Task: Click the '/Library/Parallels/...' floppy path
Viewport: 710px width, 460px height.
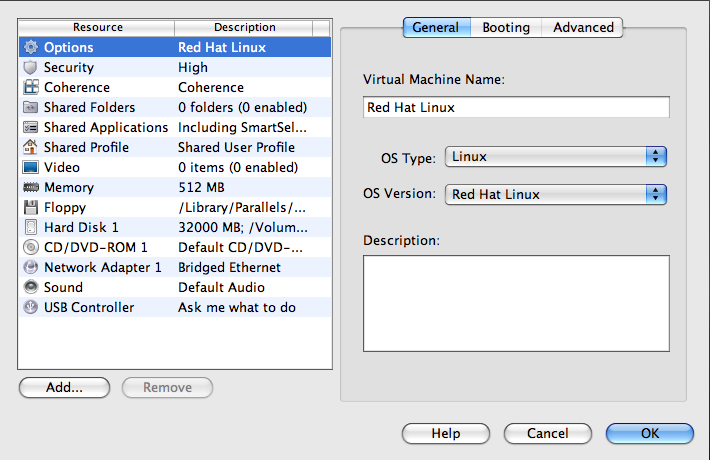Action: 242,207
